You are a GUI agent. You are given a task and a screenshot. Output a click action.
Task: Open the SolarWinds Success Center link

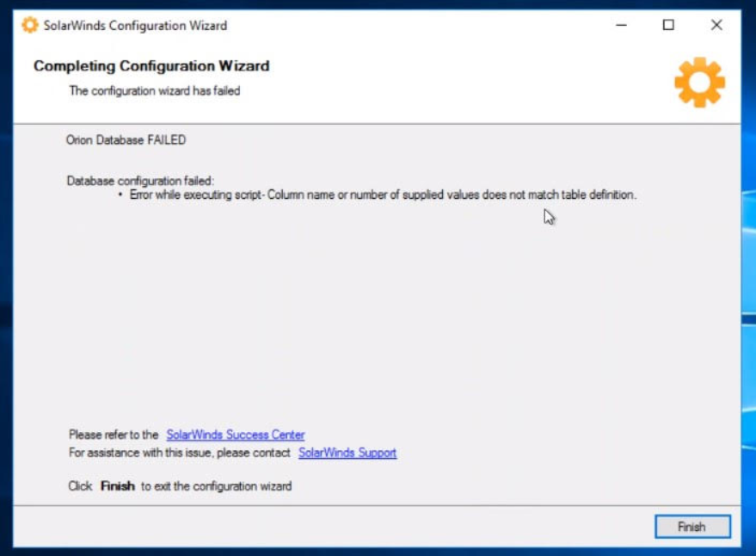(x=236, y=435)
